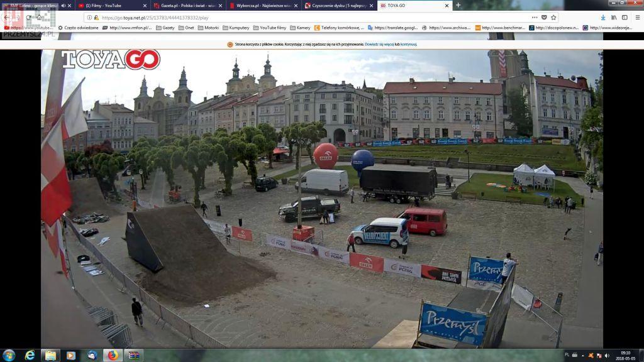
Task: Open the translate.google bookmark
Action: point(392,28)
